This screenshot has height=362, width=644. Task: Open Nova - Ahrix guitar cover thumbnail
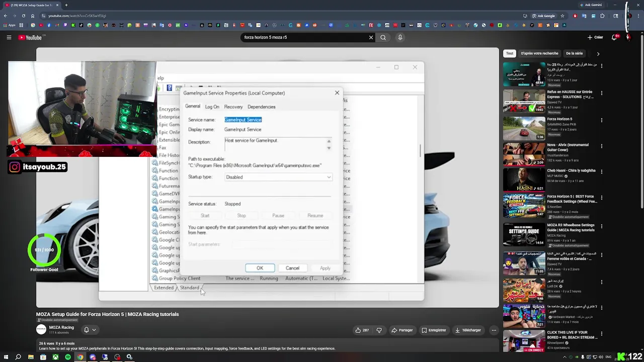tap(524, 154)
